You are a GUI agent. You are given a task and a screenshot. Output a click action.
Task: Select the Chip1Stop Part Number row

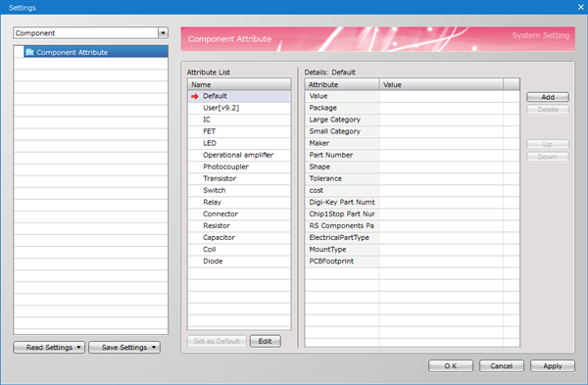tap(413, 215)
